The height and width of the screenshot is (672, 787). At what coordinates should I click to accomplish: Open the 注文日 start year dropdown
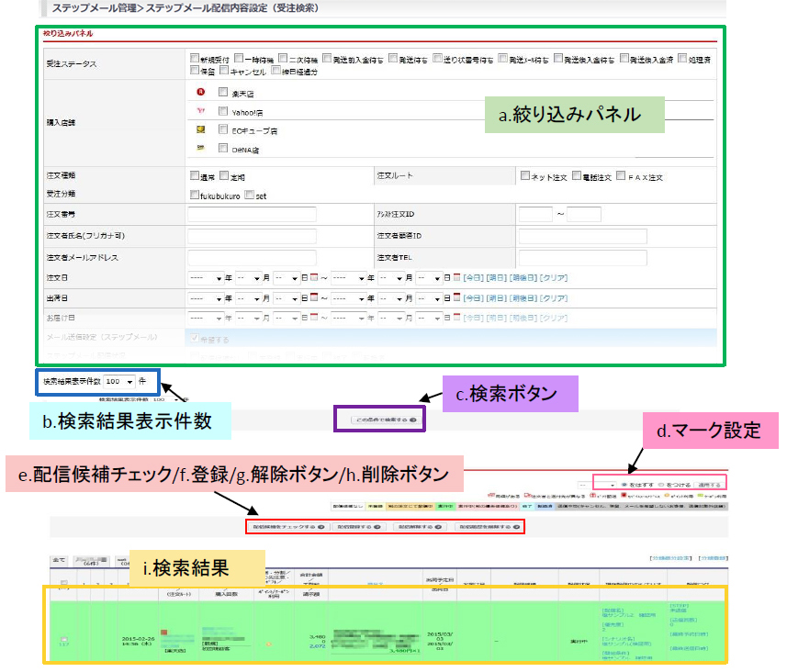206,278
